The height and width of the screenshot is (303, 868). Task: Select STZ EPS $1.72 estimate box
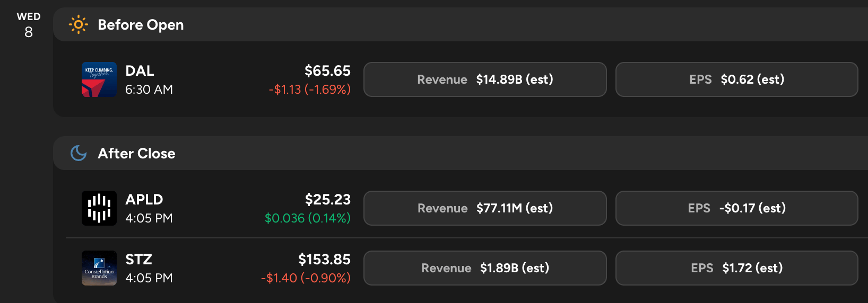pyautogui.click(x=736, y=268)
